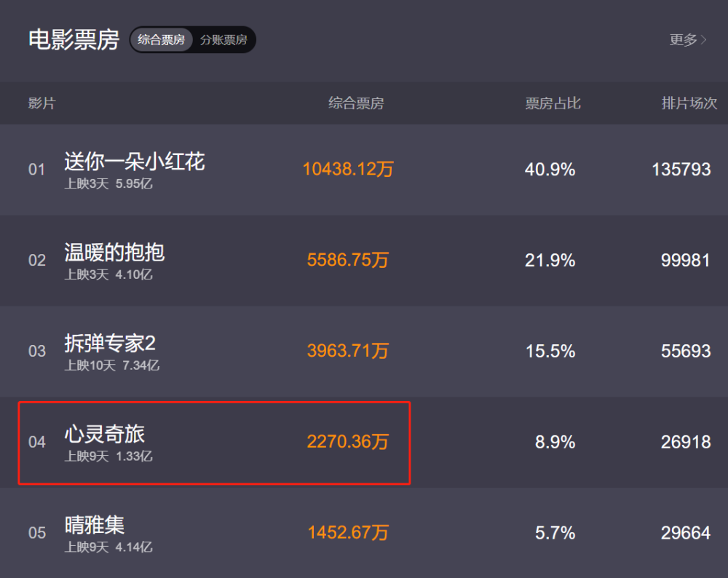Click the chevron arrow beside 更多
The height and width of the screenshot is (578, 728).
[x=704, y=40]
